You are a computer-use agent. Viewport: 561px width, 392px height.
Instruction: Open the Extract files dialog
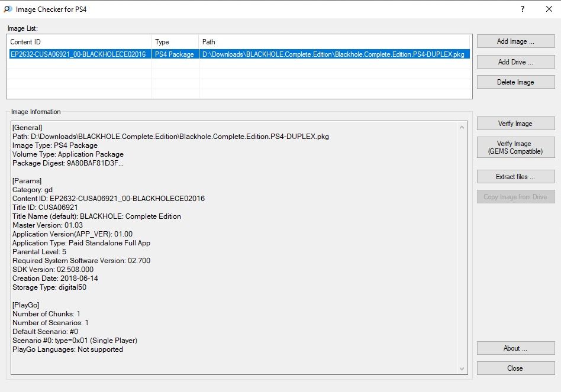pos(515,177)
